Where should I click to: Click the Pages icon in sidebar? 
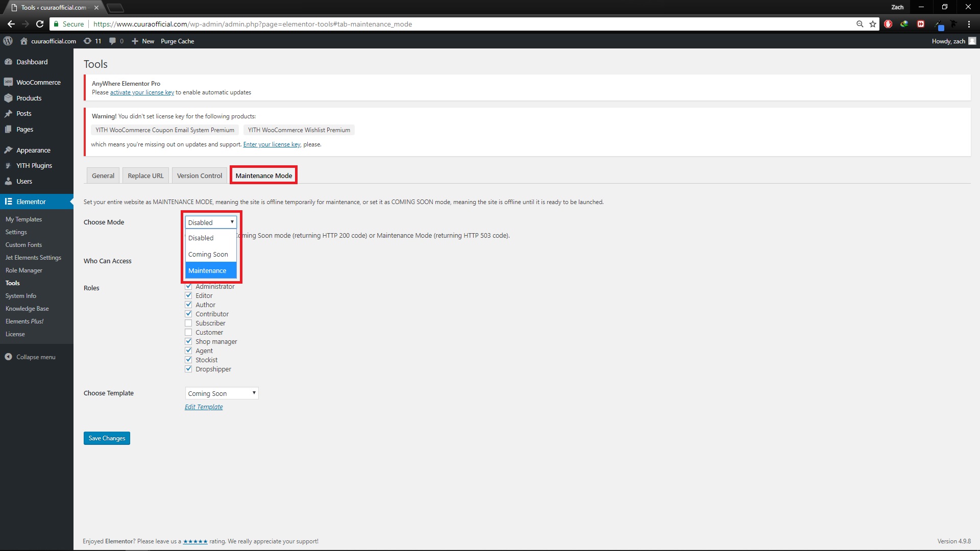(8, 130)
